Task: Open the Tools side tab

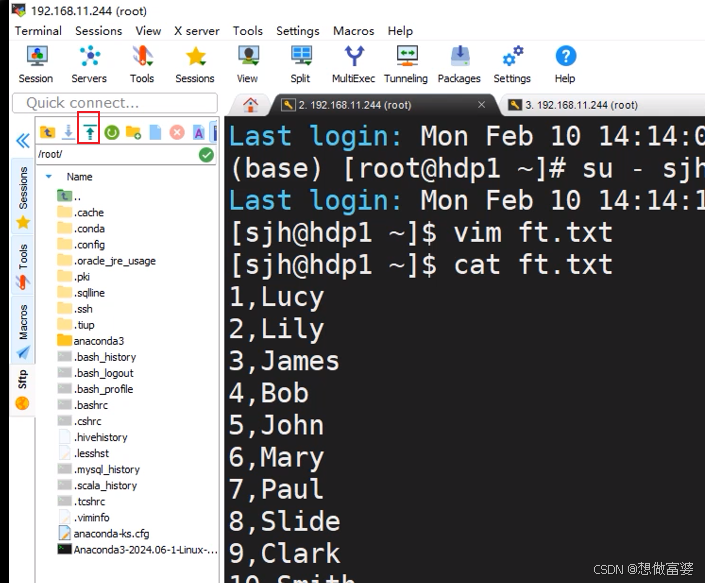Action: coord(23,266)
